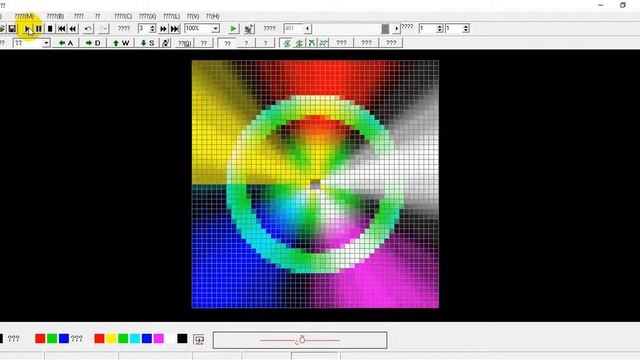This screenshot has width=640, height=360.
Task: Select red in the three-color RGB group
Action: pyautogui.click(x=40, y=338)
